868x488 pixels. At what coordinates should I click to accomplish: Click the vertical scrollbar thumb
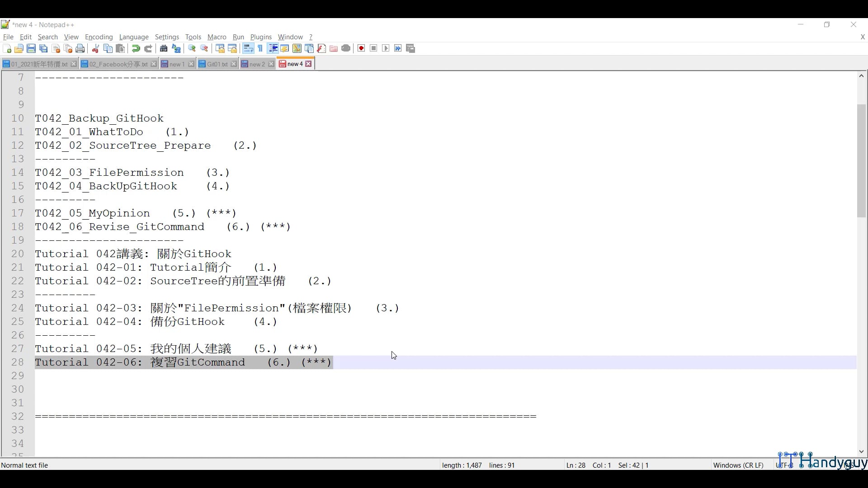point(861,160)
